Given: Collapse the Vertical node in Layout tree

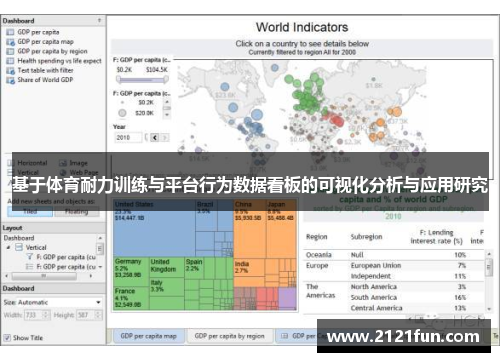Looking at the screenshot, I should coord(8,247).
